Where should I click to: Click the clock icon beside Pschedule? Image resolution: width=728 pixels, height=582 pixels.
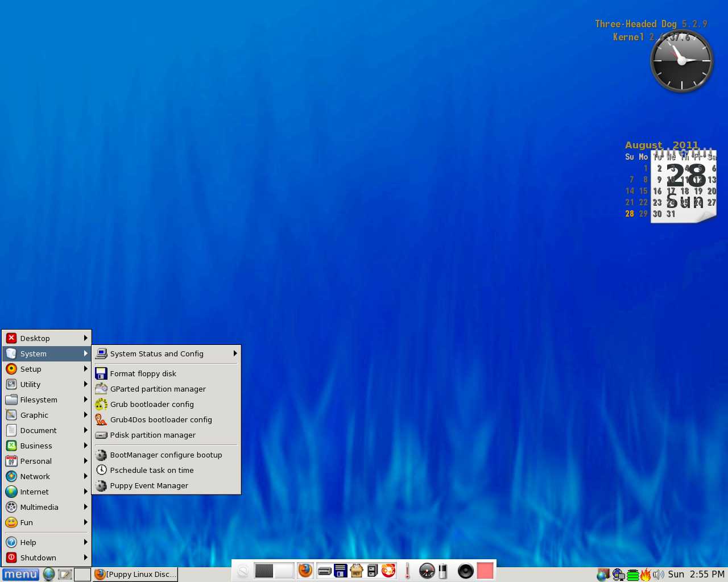[x=101, y=470]
